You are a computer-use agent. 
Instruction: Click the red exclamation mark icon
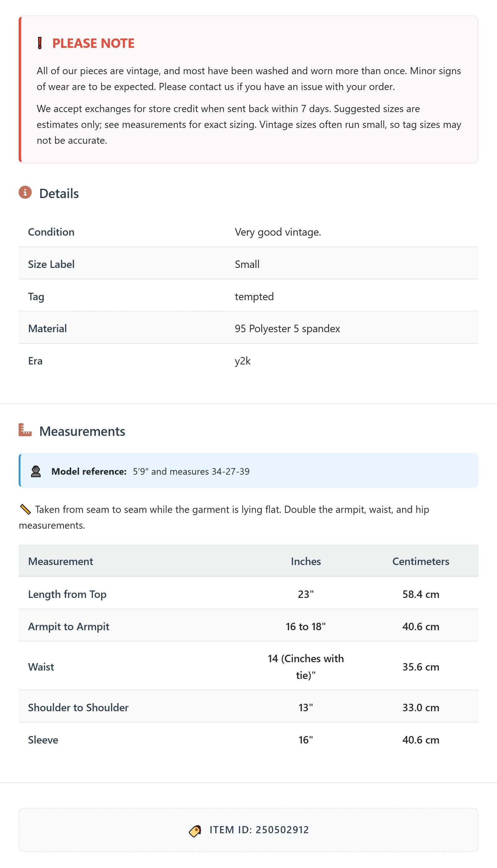point(39,43)
